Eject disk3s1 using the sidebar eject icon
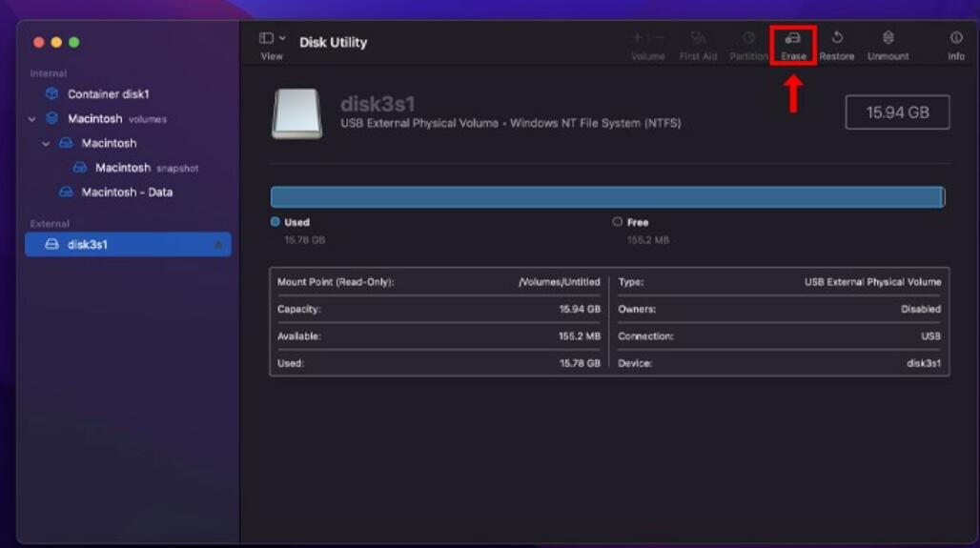The image size is (980, 548). point(218,245)
